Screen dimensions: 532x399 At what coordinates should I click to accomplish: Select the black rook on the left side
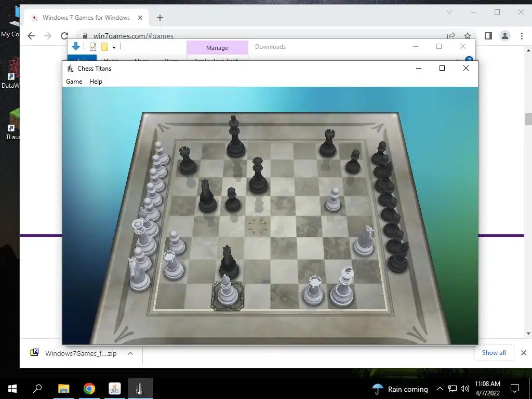tap(187, 161)
